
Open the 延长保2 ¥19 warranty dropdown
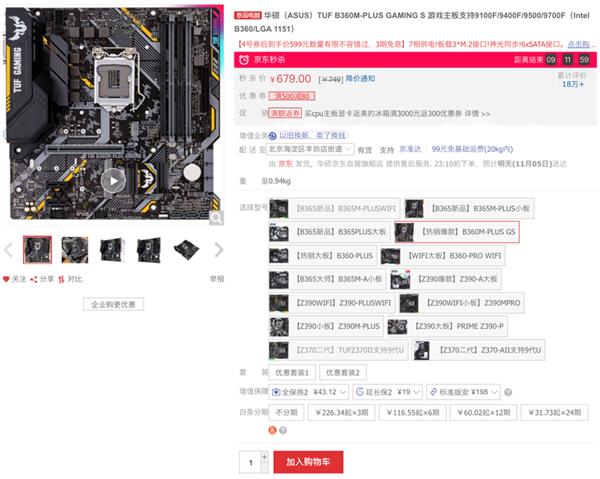(388, 392)
